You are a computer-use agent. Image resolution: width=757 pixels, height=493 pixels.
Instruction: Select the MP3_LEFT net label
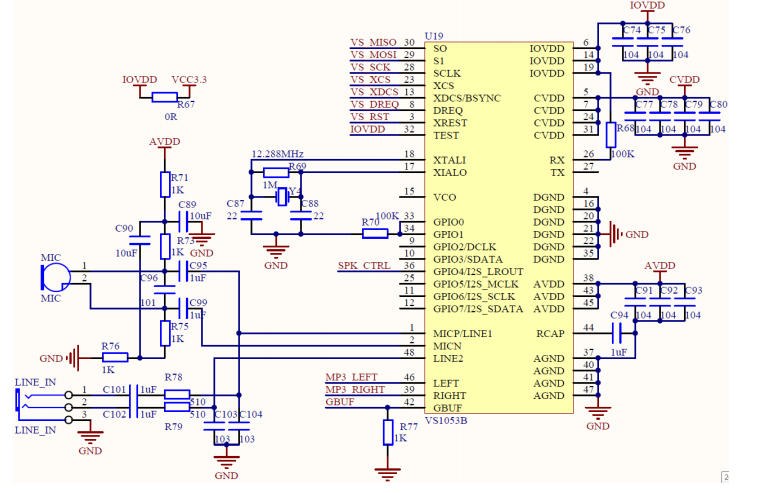[x=351, y=377]
